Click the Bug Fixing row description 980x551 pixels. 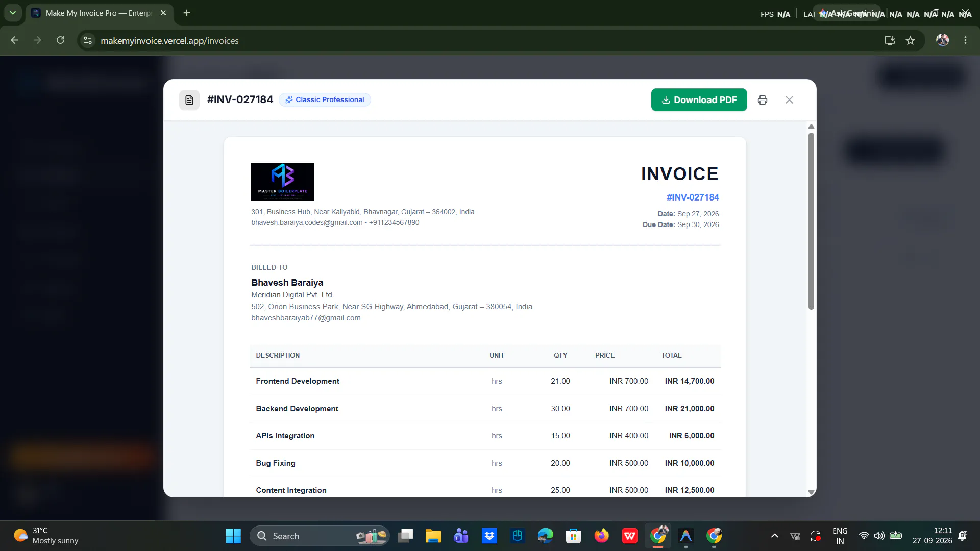276,463
